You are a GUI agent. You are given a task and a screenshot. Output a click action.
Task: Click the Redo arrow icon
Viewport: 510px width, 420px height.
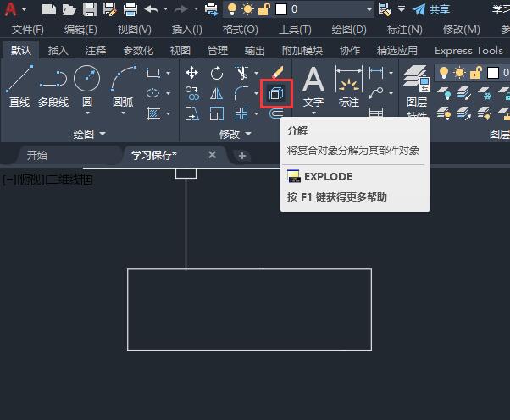pyautogui.click(x=180, y=9)
